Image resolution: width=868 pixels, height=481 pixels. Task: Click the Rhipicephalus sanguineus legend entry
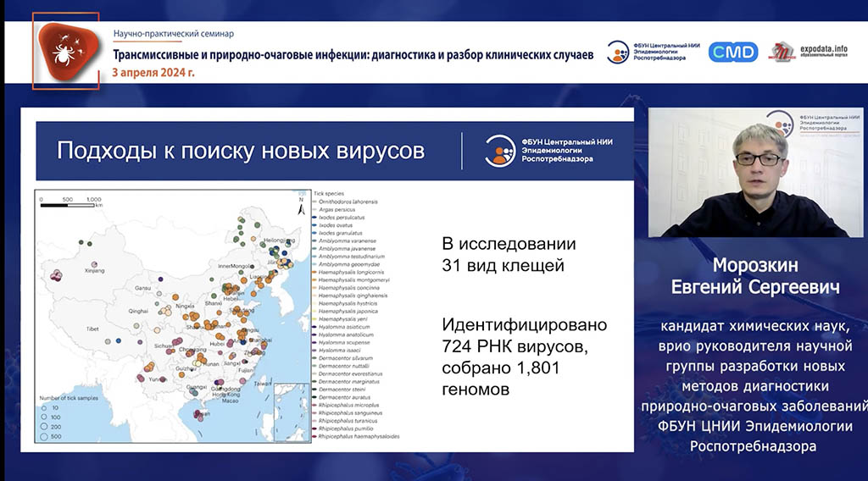click(x=350, y=413)
